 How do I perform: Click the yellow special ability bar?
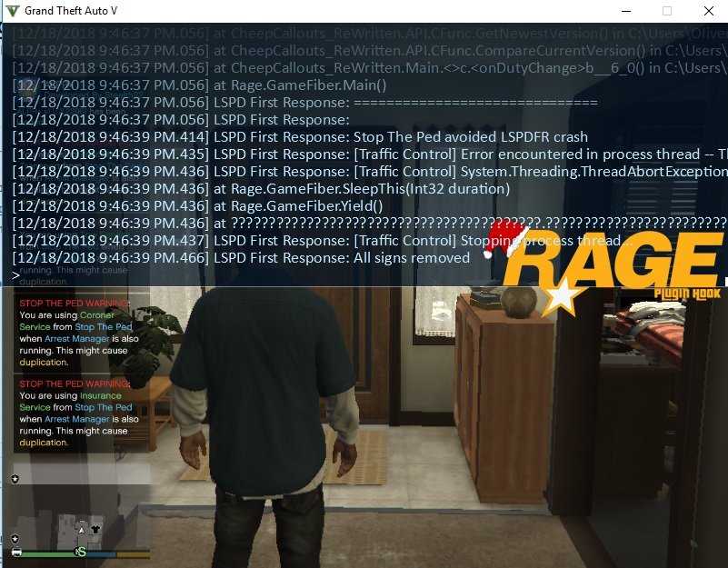click(134, 554)
